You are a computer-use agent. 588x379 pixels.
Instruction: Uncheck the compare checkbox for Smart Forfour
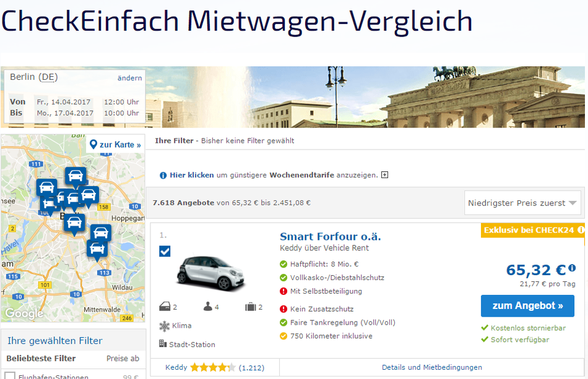coord(165,251)
